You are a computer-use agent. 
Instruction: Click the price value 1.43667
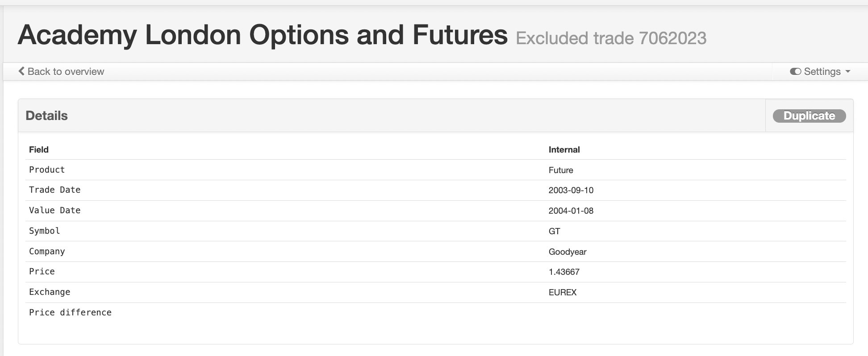[x=564, y=272]
